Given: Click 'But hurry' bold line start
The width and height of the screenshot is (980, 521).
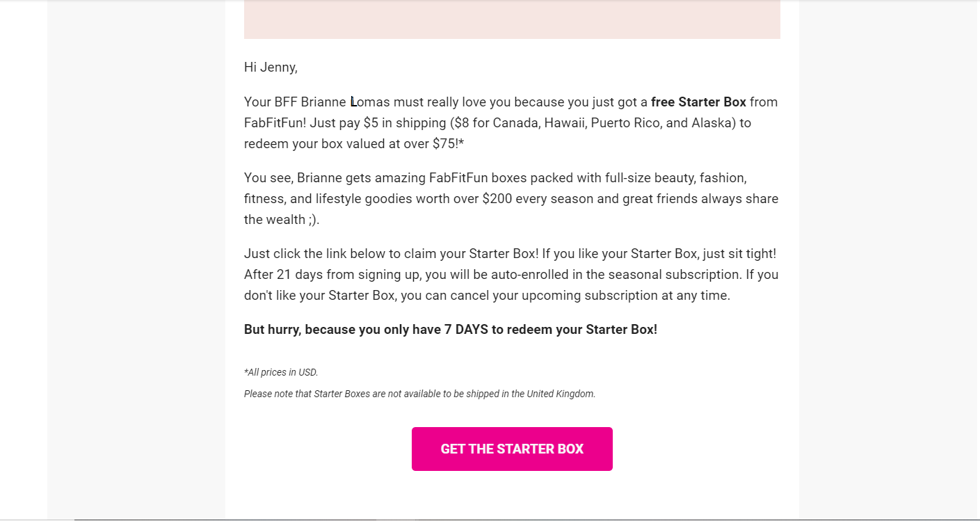Looking at the screenshot, I should (x=272, y=330).
